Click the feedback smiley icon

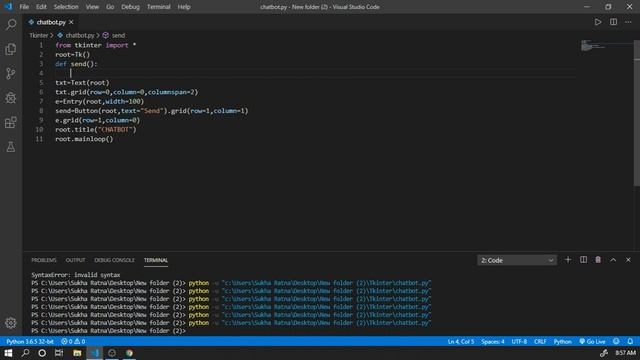coord(616,341)
